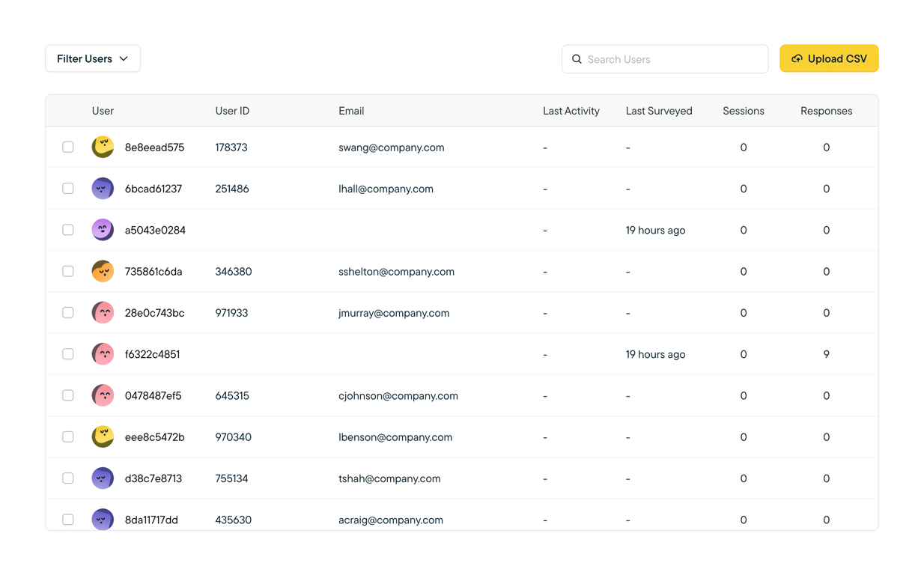Click user name 8e8eead575
Screen dimensions: 924x575
coord(154,147)
